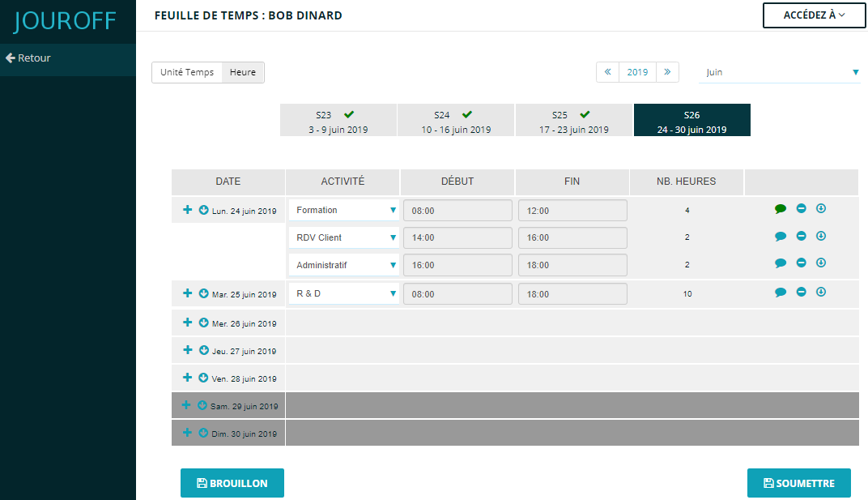Click the circled down-arrow on the Administratif row
The image size is (868, 500).
click(821, 263)
